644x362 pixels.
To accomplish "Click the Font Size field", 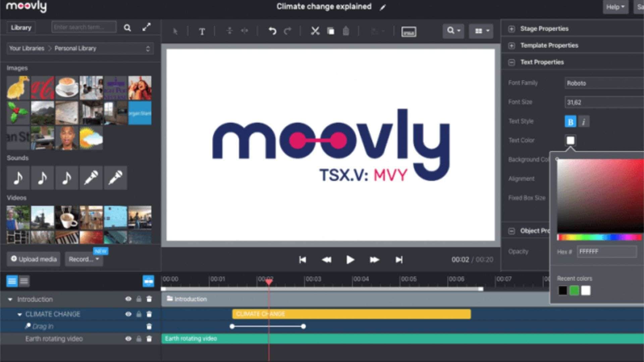I will pos(604,102).
